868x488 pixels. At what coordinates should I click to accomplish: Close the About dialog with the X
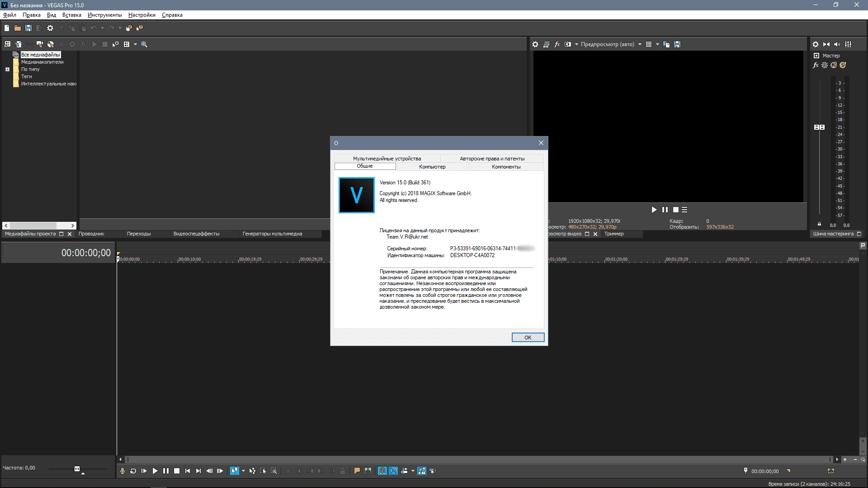pyautogui.click(x=541, y=143)
